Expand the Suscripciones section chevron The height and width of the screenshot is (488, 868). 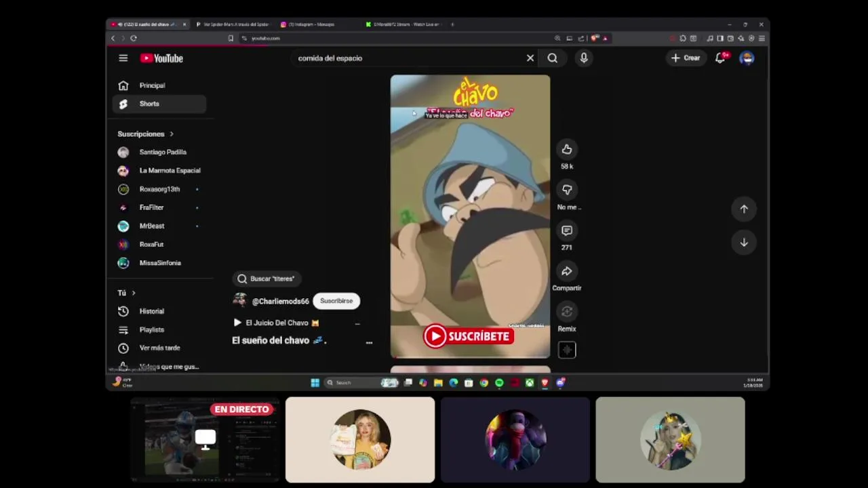[x=172, y=134]
